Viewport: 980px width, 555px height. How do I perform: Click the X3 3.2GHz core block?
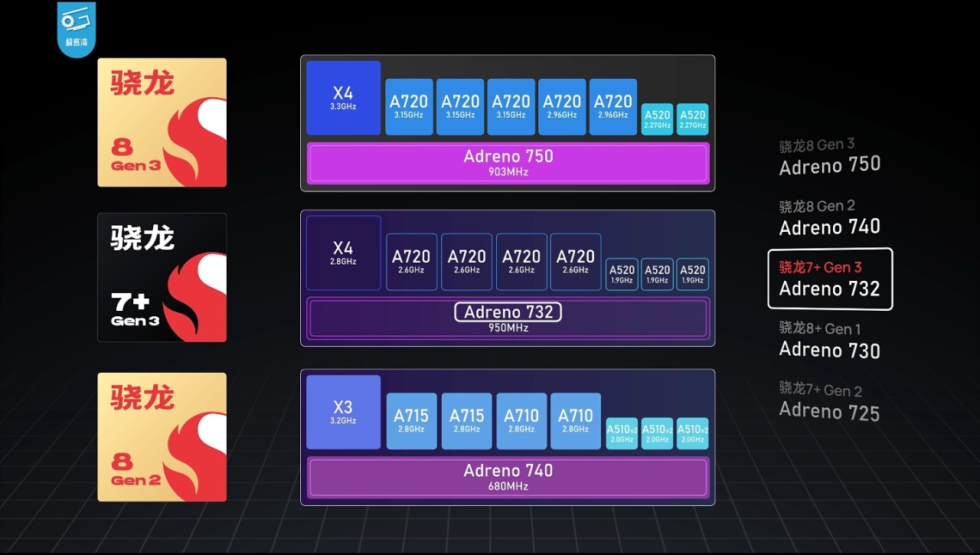pos(343,412)
